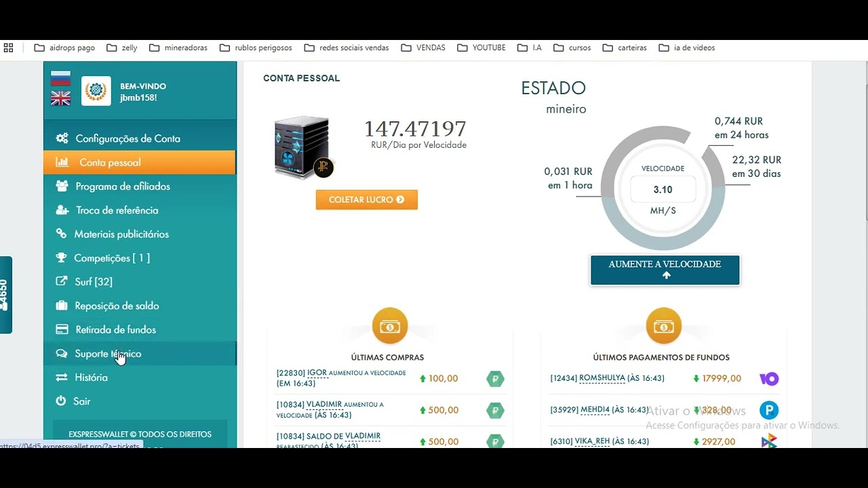
Task: Open the carteiras bookmark folder
Action: click(x=625, y=48)
